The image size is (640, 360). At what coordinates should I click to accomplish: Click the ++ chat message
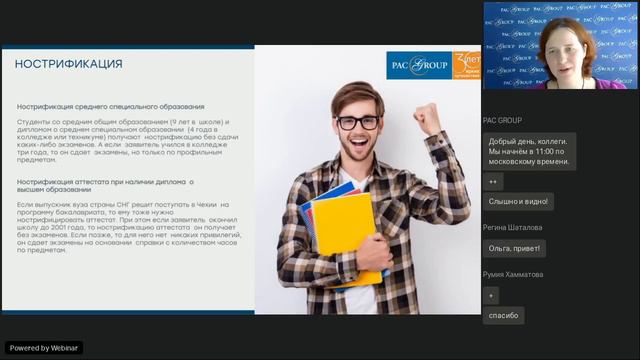tap(493, 182)
